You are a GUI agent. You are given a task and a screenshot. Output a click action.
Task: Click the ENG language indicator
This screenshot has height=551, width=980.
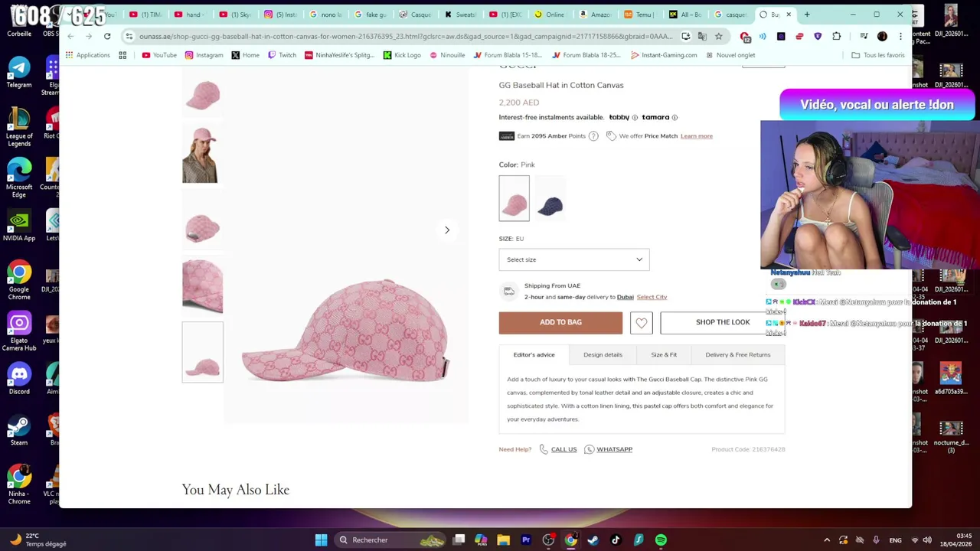click(x=895, y=540)
